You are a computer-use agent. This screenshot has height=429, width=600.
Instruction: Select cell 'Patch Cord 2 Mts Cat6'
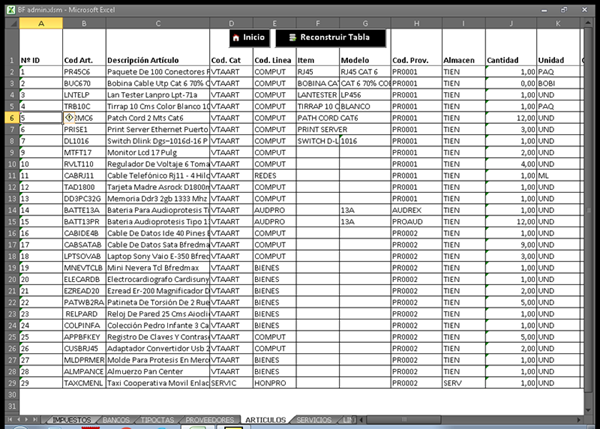(158, 117)
